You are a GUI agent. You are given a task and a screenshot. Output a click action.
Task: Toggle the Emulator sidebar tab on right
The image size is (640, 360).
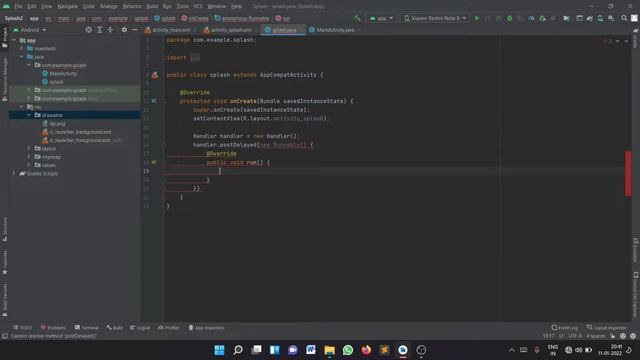pos(636,250)
